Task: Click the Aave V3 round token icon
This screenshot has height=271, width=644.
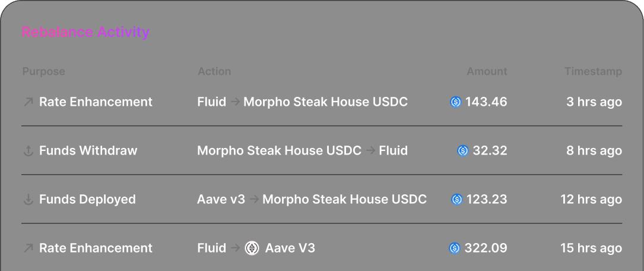Action: [252, 248]
